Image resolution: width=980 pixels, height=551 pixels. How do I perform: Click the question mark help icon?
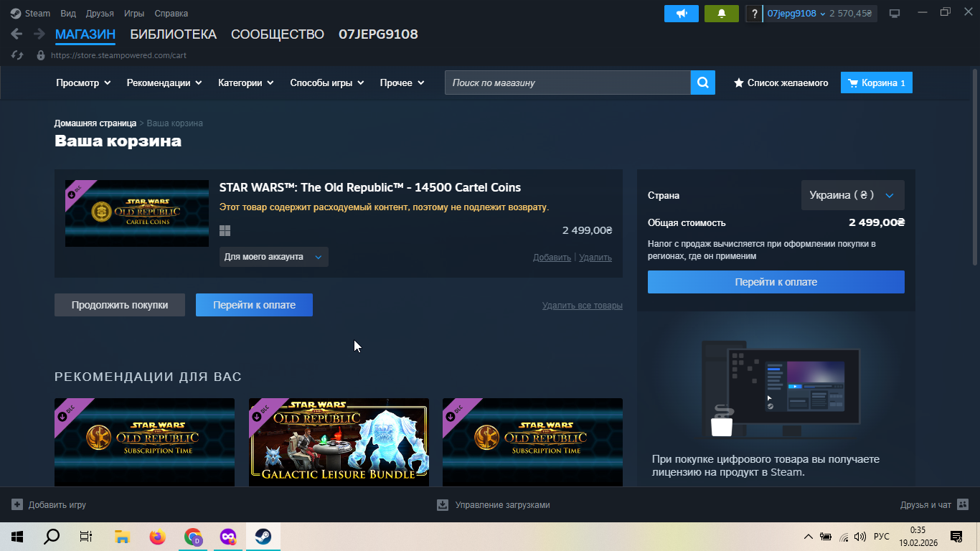click(754, 14)
